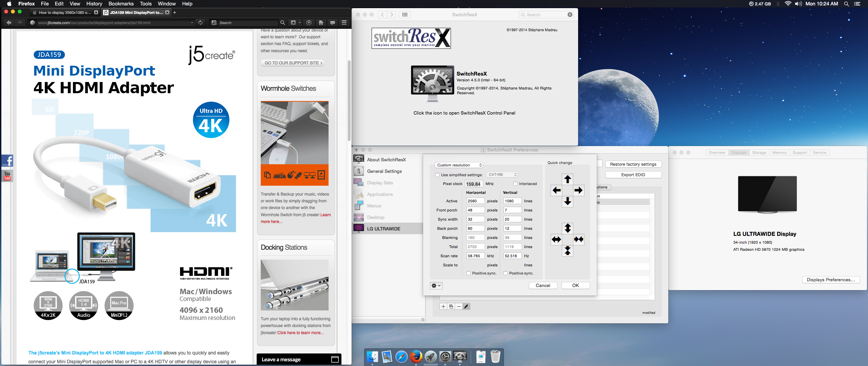
Task: Click the pencil edit resolution icon
Action: point(466,306)
